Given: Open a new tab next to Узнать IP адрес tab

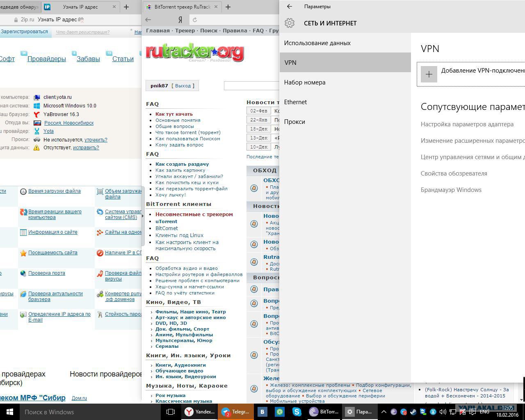Looking at the screenshot, I should coord(126,7).
